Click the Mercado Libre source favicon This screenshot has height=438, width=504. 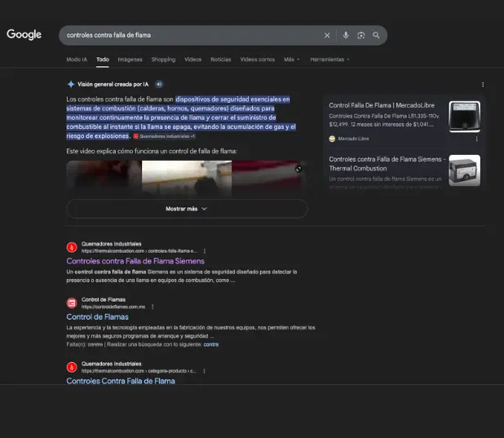(332, 139)
